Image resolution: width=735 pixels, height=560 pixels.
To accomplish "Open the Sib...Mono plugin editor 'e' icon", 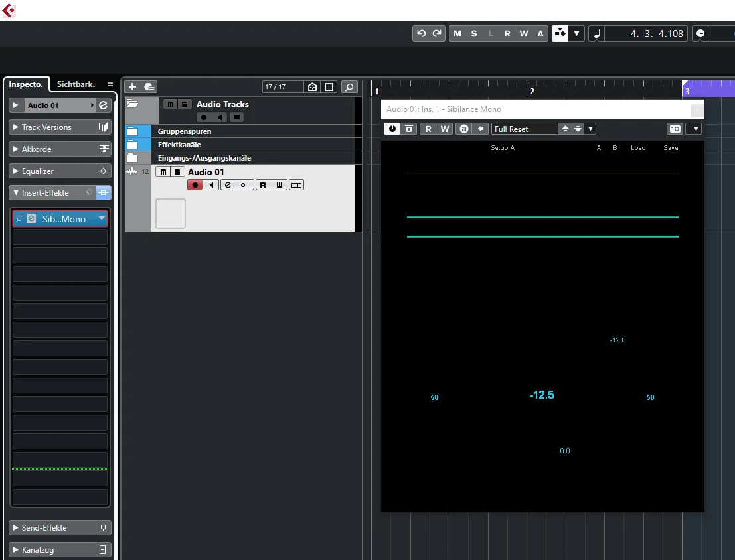I will coord(31,218).
